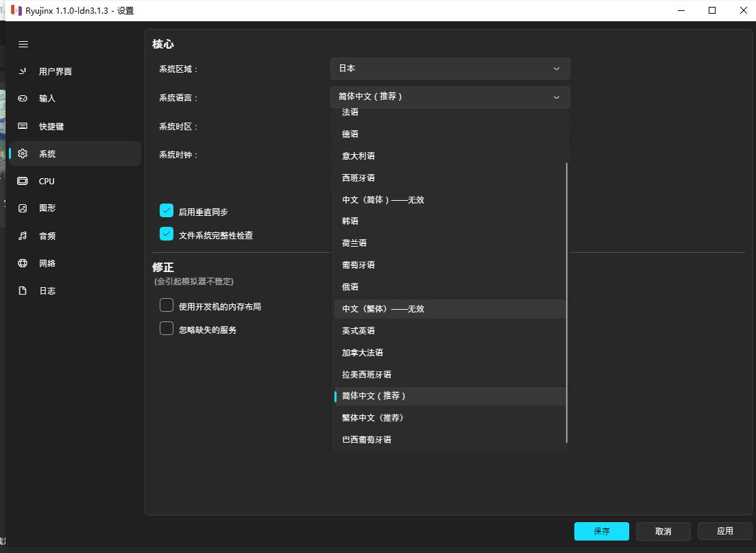Screen dimensions: 756x553
Task: Pick 英式英语 from the language options
Action: coord(358,331)
